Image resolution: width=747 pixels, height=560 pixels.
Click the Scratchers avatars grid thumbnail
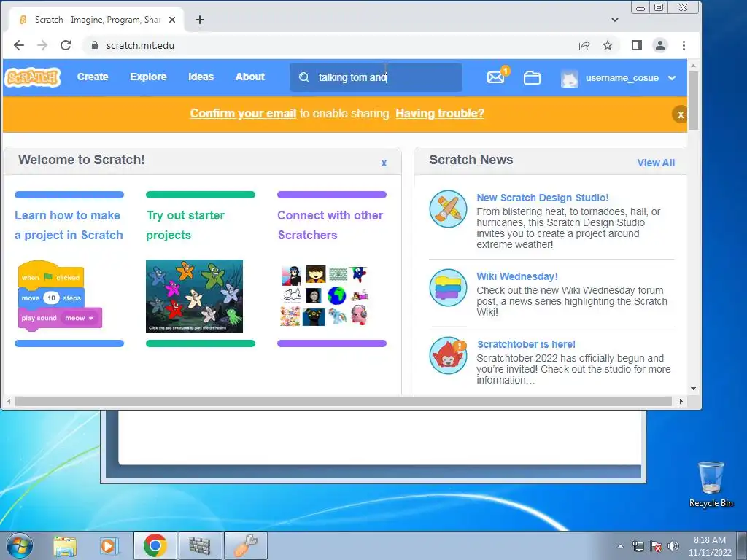(325, 296)
